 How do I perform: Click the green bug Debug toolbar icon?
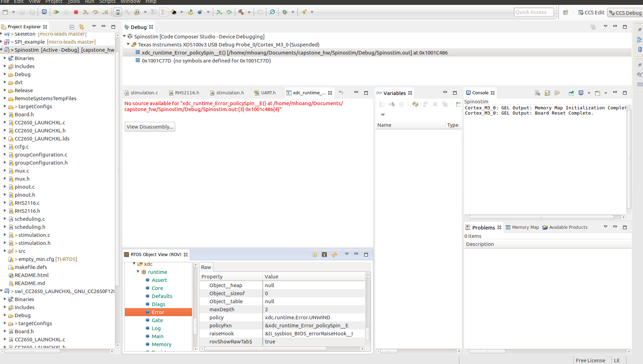(285, 12)
